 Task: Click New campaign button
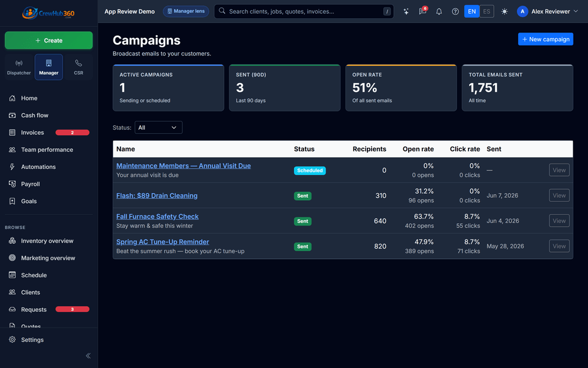pos(546,39)
